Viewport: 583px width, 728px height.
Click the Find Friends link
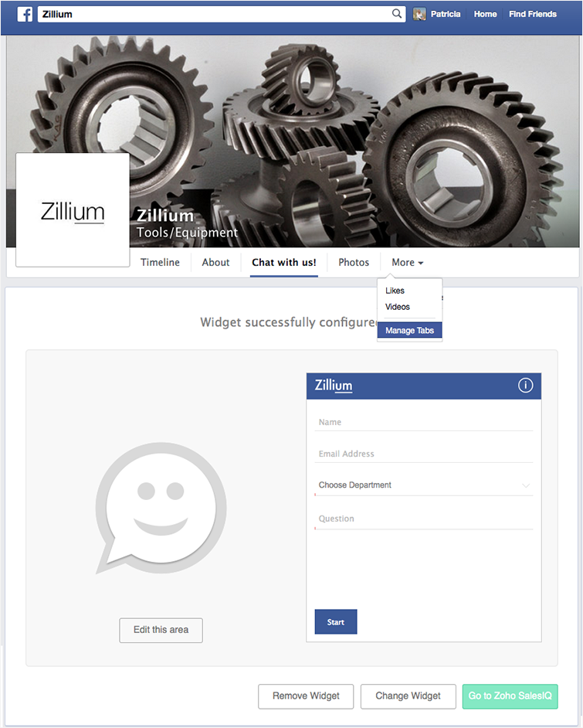click(533, 14)
